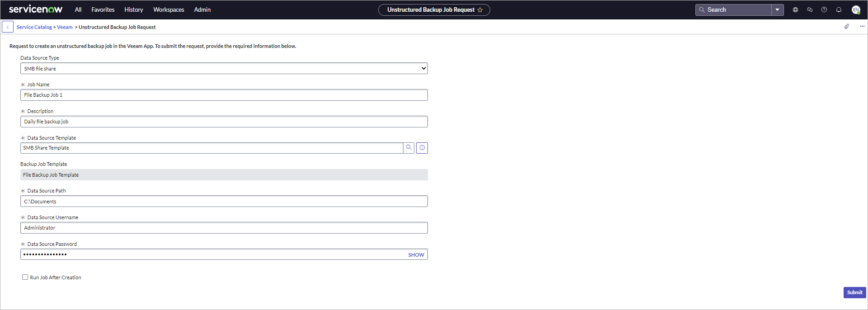The width and height of the screenshot is (868, 310).
Task: Open the Favorites menu
Action: pos(103,9)
